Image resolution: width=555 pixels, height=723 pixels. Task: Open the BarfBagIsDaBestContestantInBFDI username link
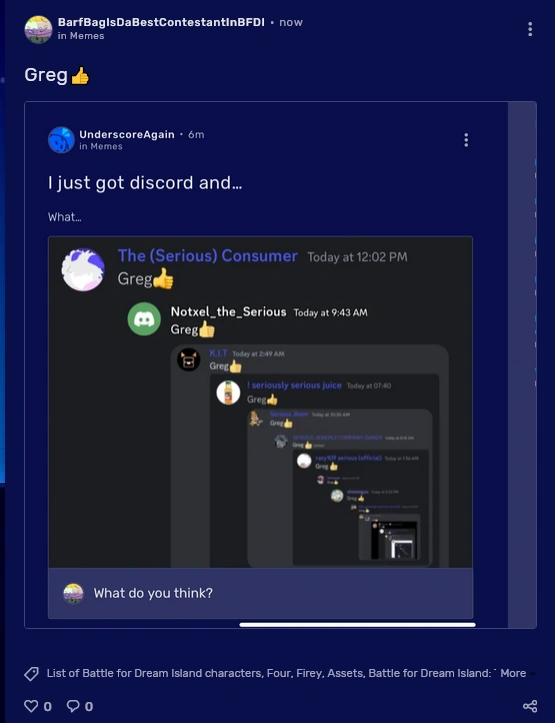[x=161, y=22]
